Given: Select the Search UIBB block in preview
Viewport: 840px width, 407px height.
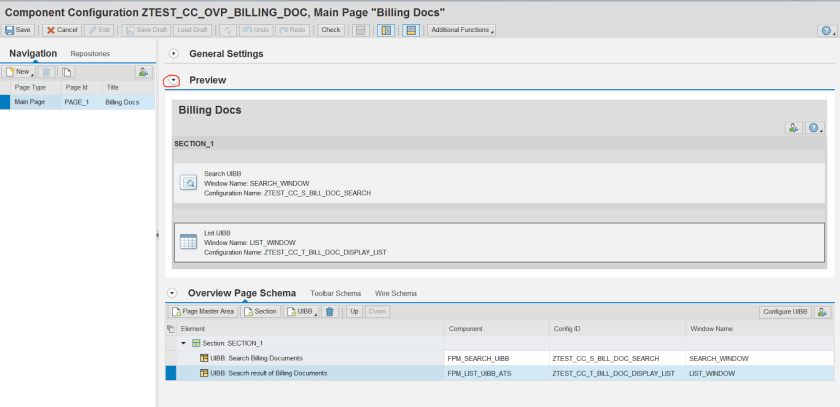Looking at the screenshot, I should [x=499, y=183].
